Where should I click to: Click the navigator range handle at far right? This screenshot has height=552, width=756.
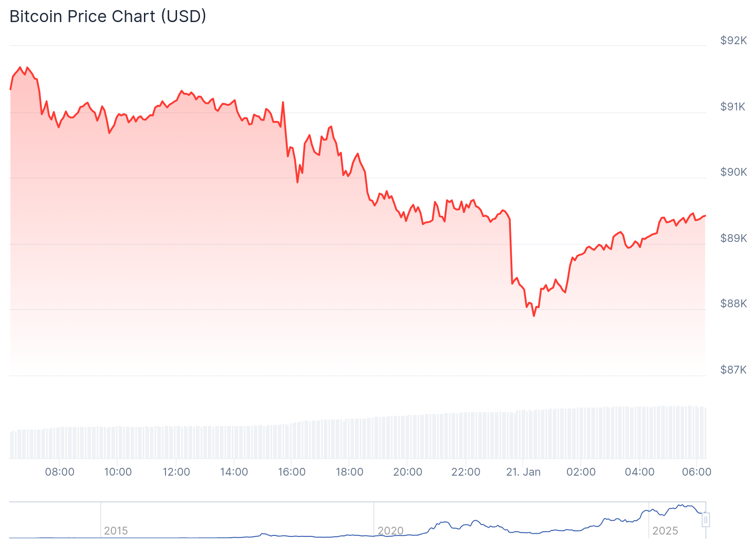pos(706,520)
